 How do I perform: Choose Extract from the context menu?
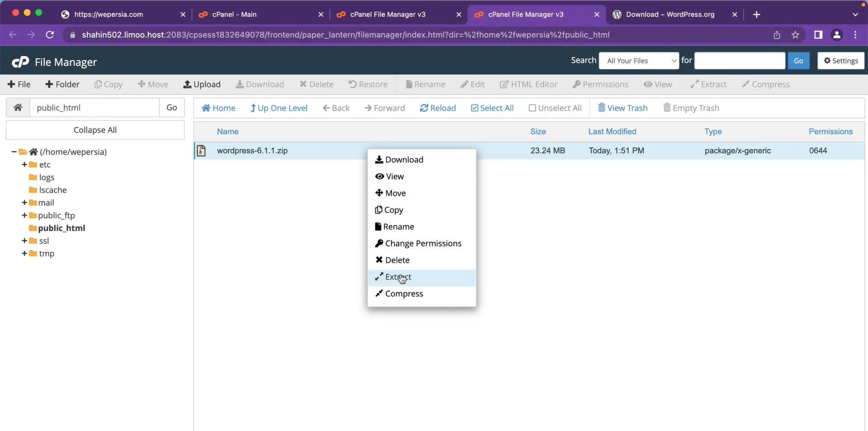[x=421, y=277]
